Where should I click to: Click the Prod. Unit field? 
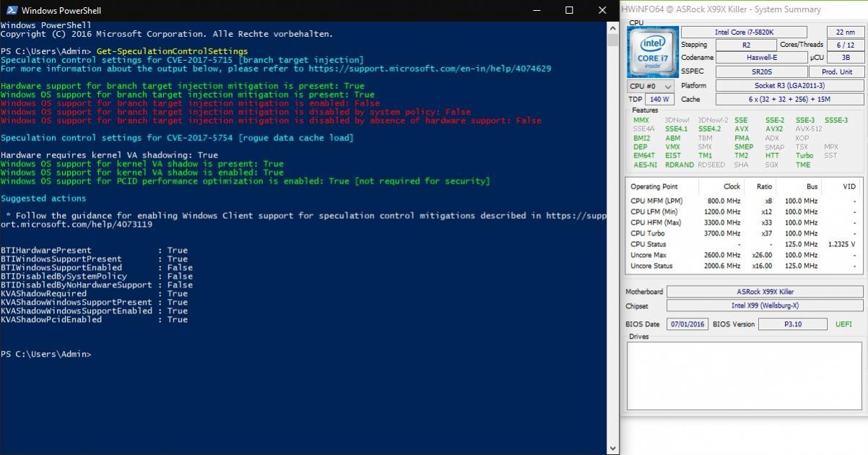click(836, 71)
